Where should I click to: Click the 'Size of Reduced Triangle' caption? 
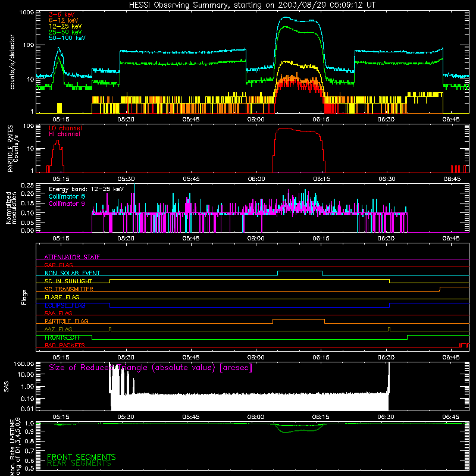tap(151, 368)
